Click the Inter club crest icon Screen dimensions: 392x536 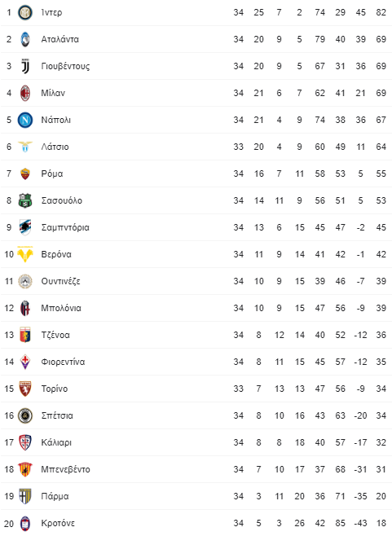pyautogui.click(x=25, y=13)
